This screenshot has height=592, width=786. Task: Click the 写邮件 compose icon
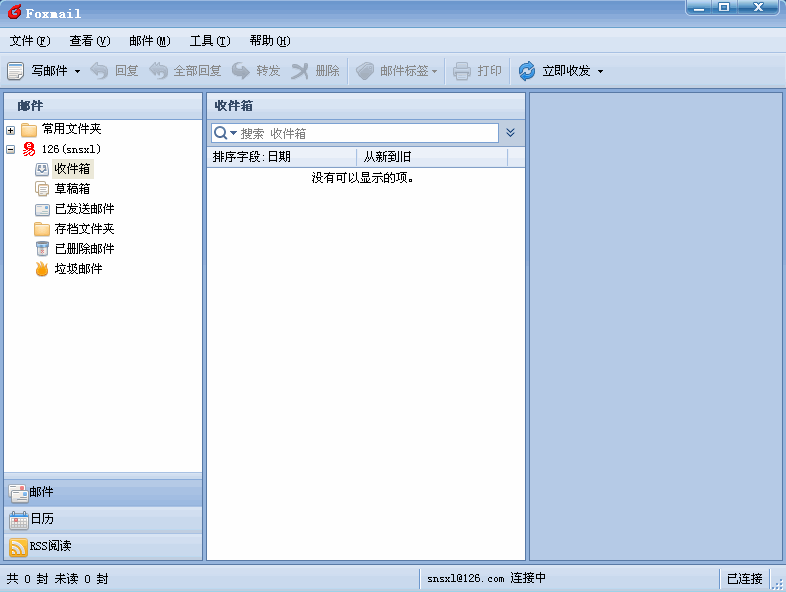coord(16,71)
